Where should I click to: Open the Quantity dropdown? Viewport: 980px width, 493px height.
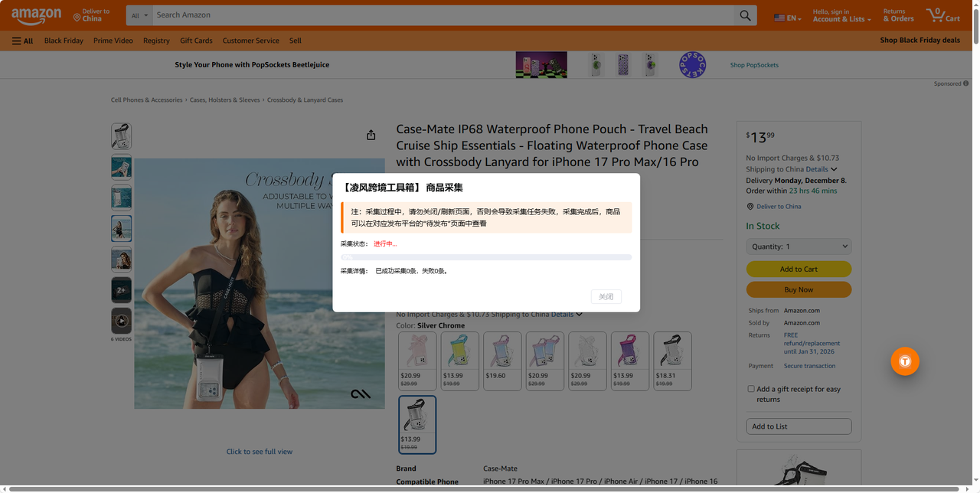pos(799,246)
